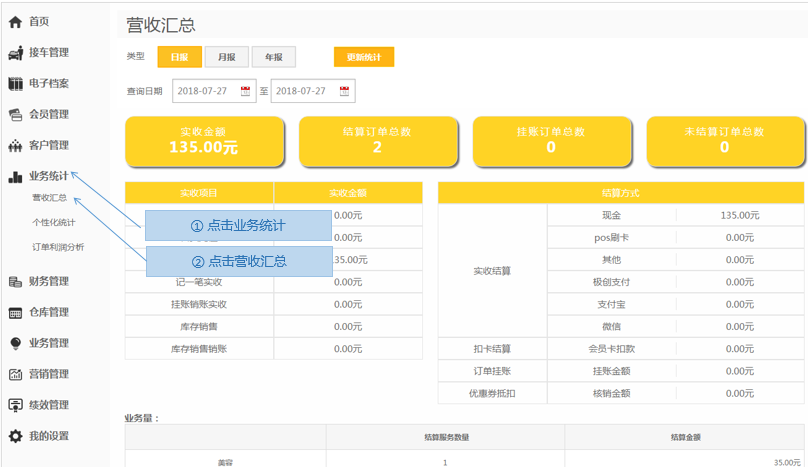The width and height of the screenshot is (808, 467).
Task: Click the 财务管理 icon in sidebar
Action: [15, 281]
